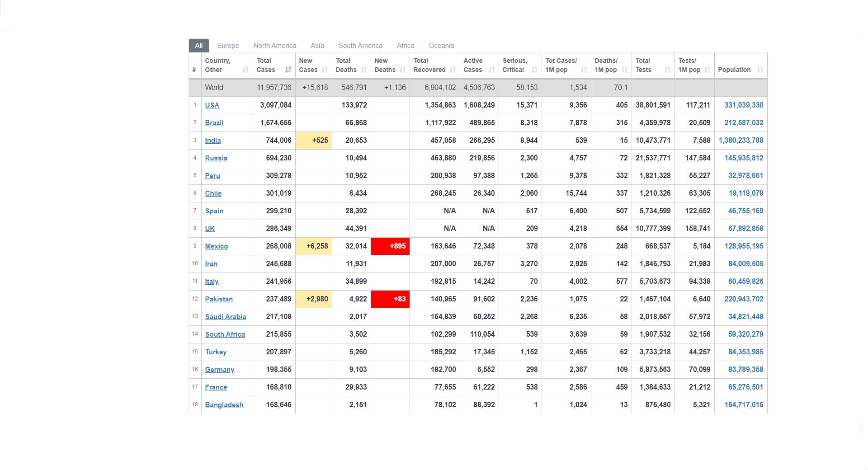Image resolution: width=868 pixels, height=470 pixels.
Task: Sort by Total Recovered arrow icon
Action: coord(453,70)
